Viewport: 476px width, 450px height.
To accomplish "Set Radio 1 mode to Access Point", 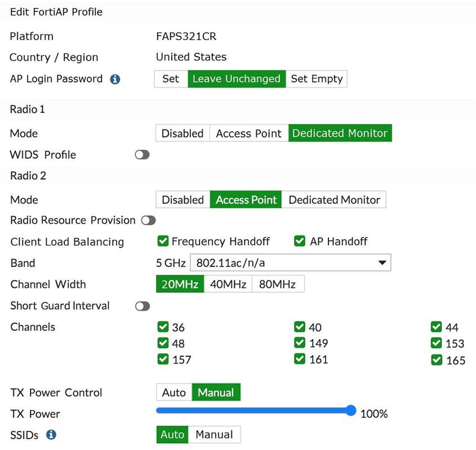I will click(x=249, y=133).
